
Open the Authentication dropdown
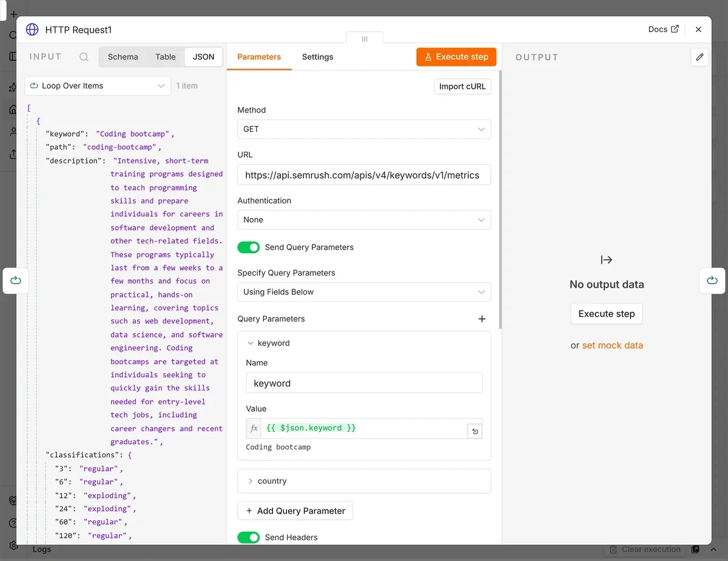pos(364,220)
